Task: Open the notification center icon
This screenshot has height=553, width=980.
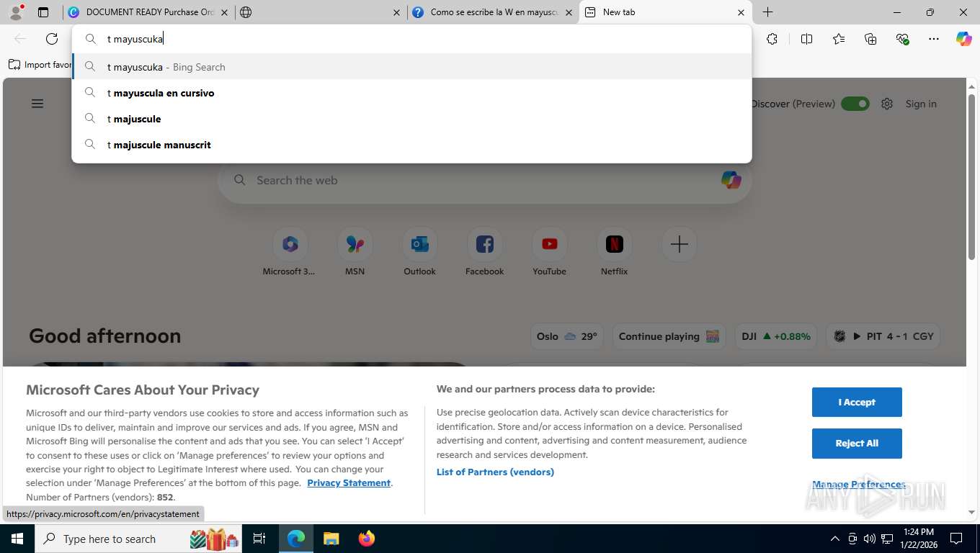Action: point(956,539)
